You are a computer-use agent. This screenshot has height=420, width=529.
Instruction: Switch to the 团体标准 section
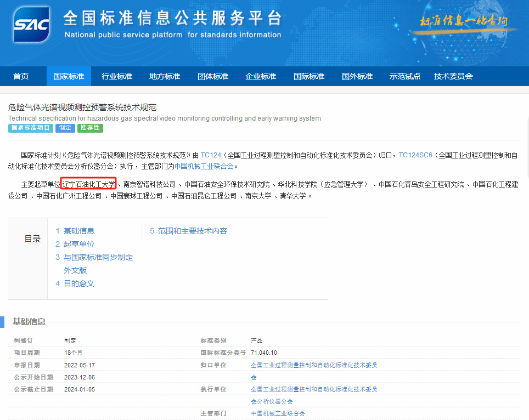[x=213, y=76]
